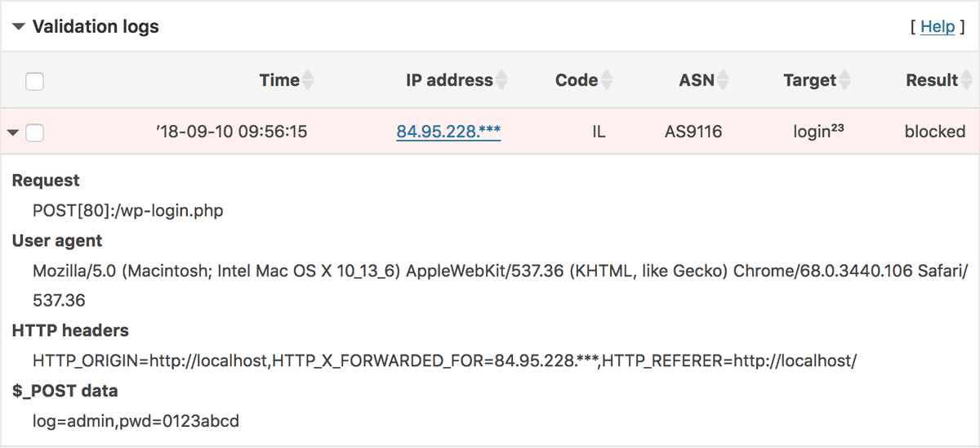Viewport: 980px width, 448px height.
Task: Open IP address link 84.95.228.***
Action: coord(448,132)
